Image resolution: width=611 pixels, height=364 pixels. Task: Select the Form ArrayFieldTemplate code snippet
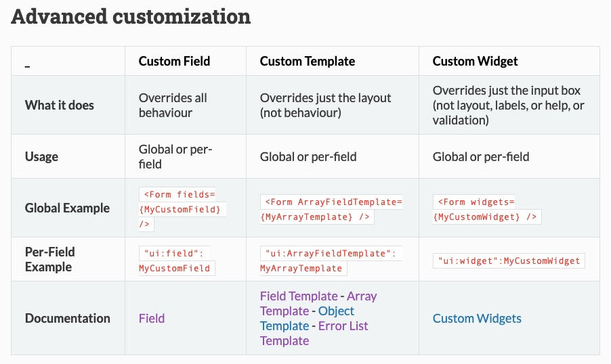[332, 209]
